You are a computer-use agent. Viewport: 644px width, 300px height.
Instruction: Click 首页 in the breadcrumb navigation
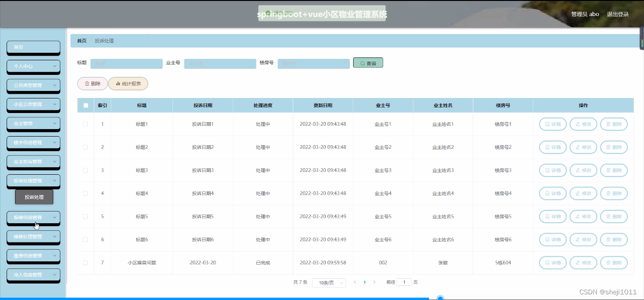click(81, 41)
